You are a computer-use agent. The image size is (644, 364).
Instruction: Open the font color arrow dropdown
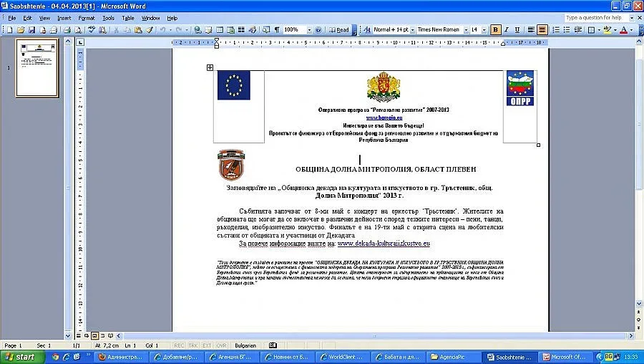631,30
